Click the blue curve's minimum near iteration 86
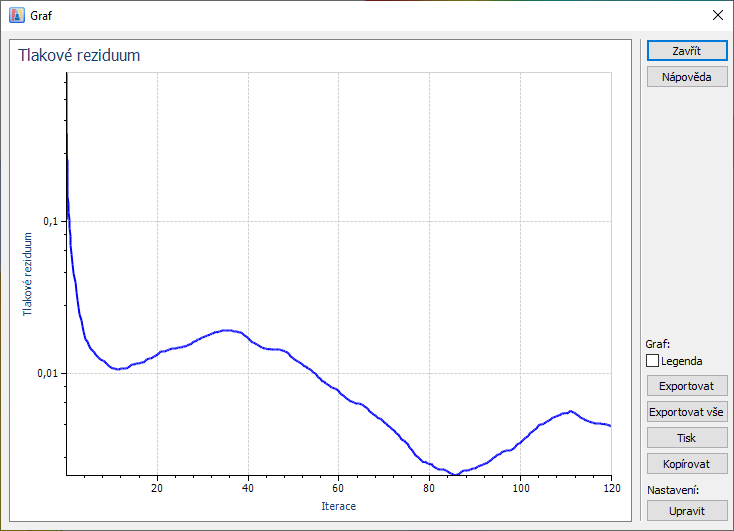The image size is (734, 531). [x=455, y=474]
